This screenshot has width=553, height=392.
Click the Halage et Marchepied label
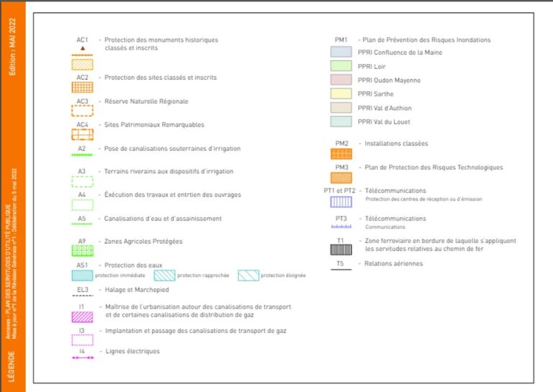(x=133, y=290)
